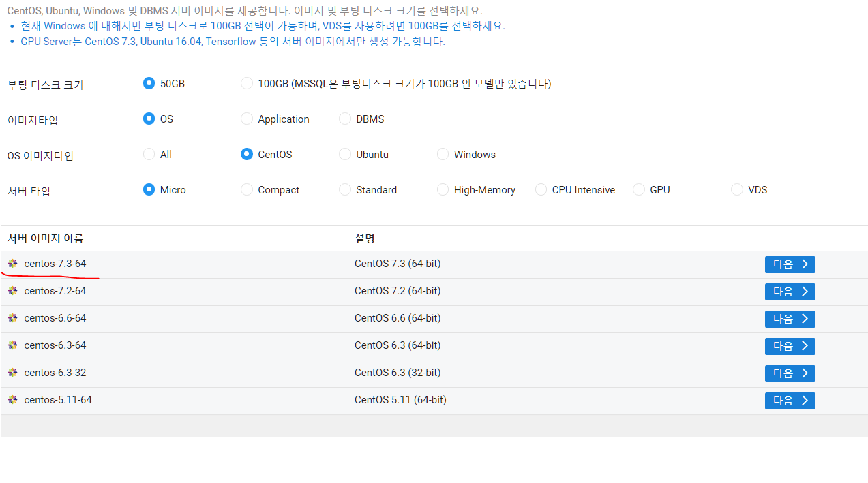Select the centos-6.3-32 image name
The height and width of the screenshot is (483, 868).
(55, 373)
